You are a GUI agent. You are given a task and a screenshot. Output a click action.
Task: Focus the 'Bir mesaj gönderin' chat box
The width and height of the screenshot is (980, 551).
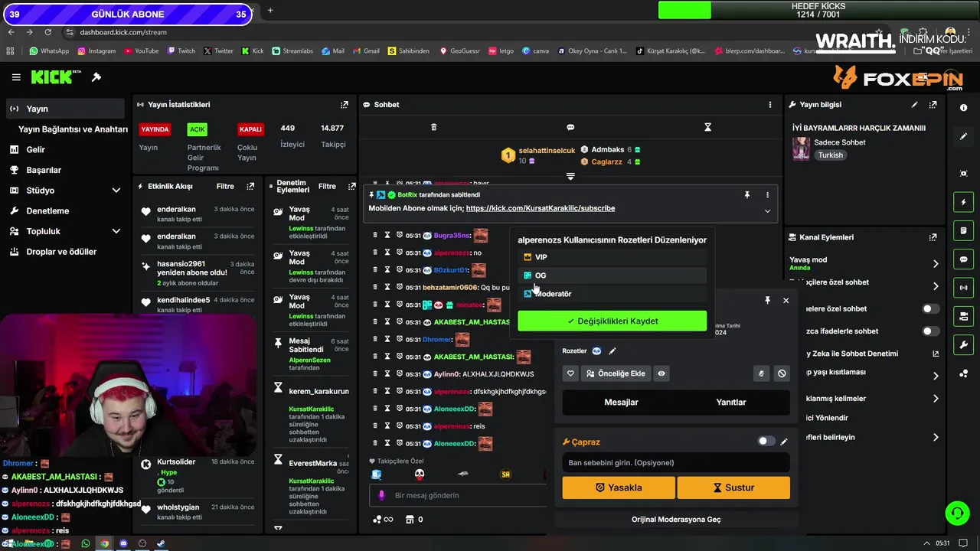459,495
